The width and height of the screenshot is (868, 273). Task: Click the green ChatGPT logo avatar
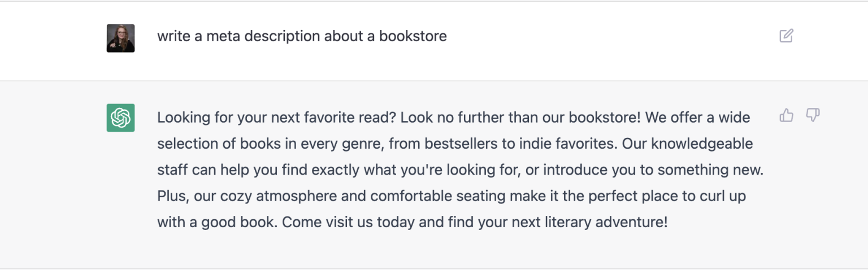(x=120, y=118)
